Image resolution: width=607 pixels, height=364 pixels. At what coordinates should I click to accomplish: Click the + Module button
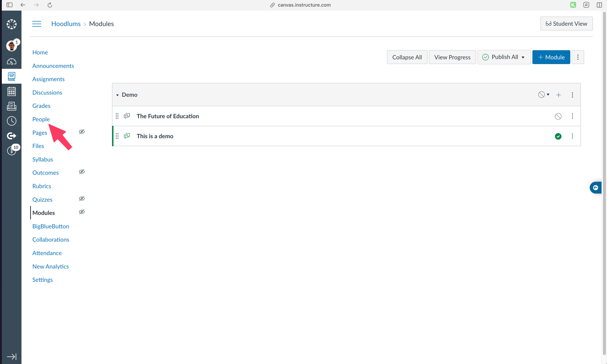click(551, 57)
